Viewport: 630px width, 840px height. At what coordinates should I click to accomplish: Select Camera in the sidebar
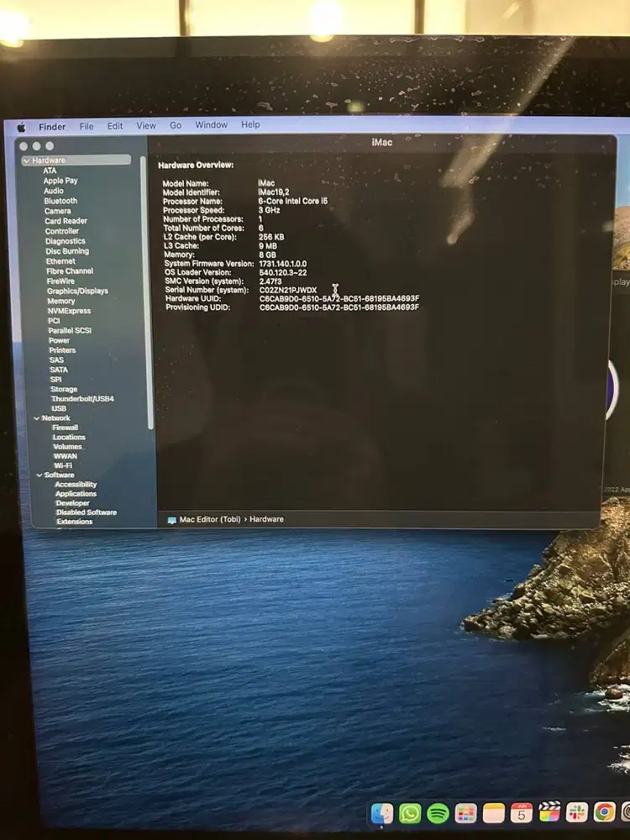coord(57,211)
